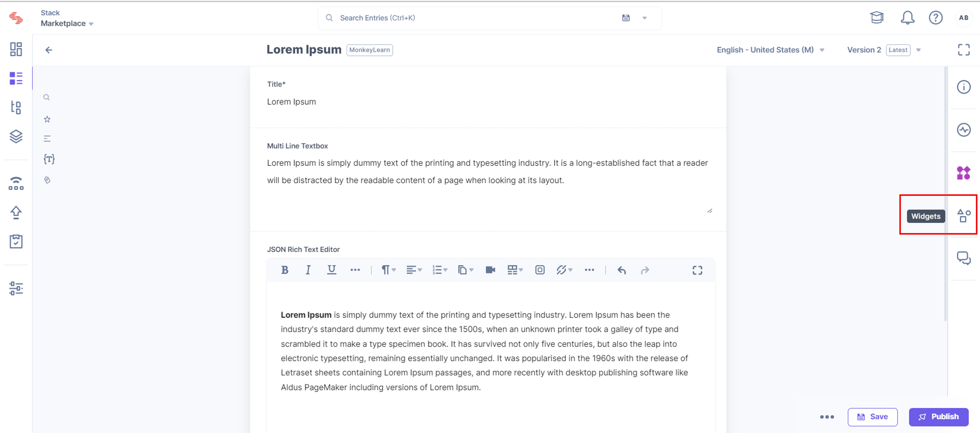This screenshot has height=433, width=980.
Task: Open the paragraph style dropdown
Action: click(388, 270)
